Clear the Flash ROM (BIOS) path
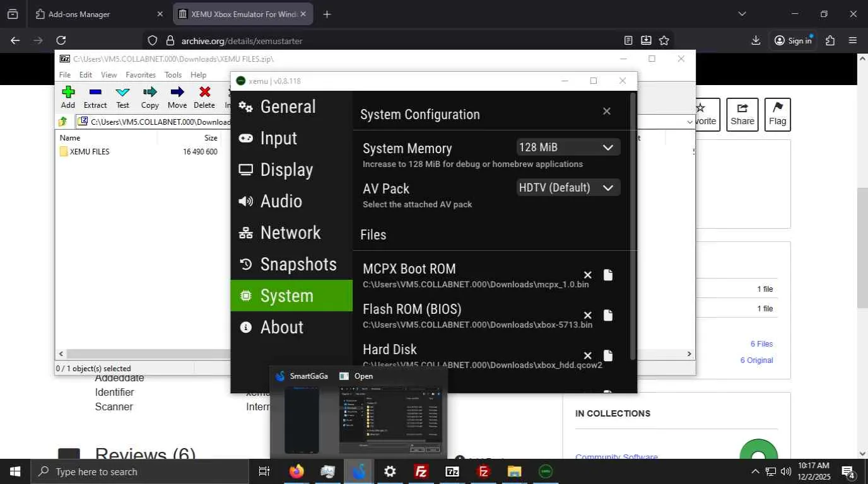The width and height of the screenshot is (868, 484). pos(587,316)
